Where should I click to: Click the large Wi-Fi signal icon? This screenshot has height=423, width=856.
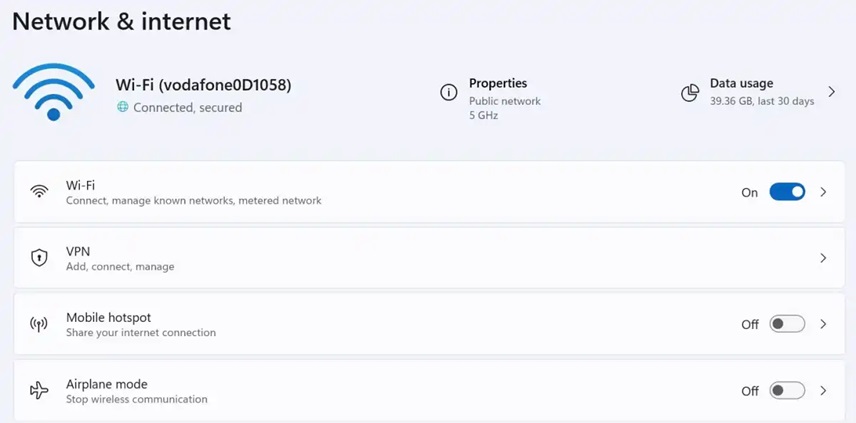54,92
